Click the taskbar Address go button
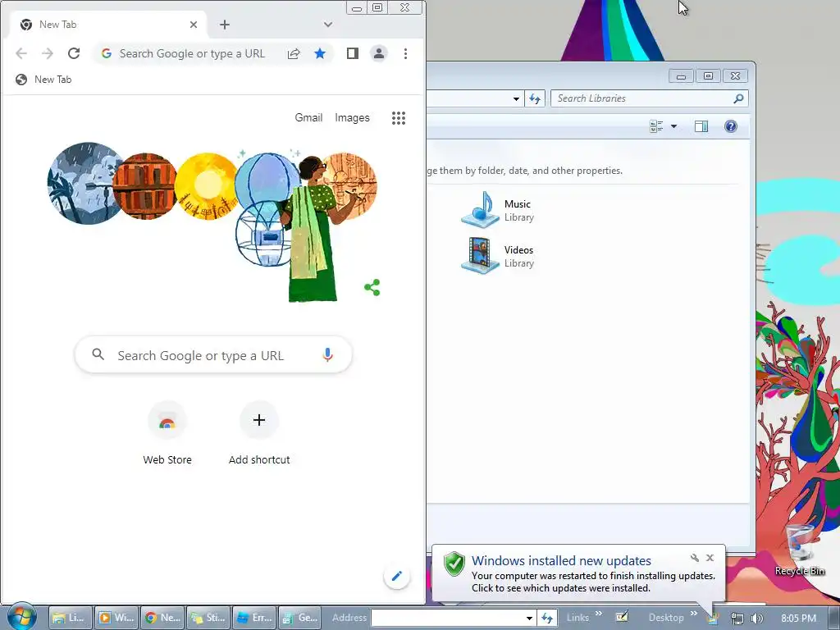Screen dimensions: 840x630 547,619
